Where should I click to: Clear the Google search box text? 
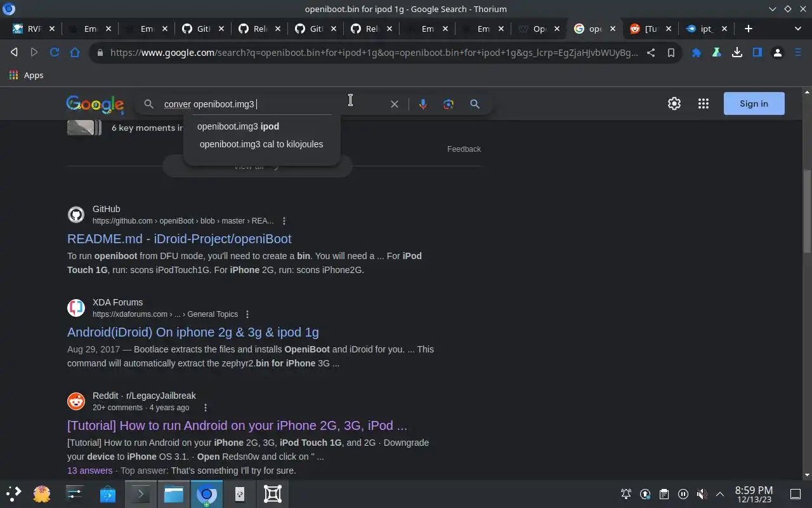[x=395, y=104]
